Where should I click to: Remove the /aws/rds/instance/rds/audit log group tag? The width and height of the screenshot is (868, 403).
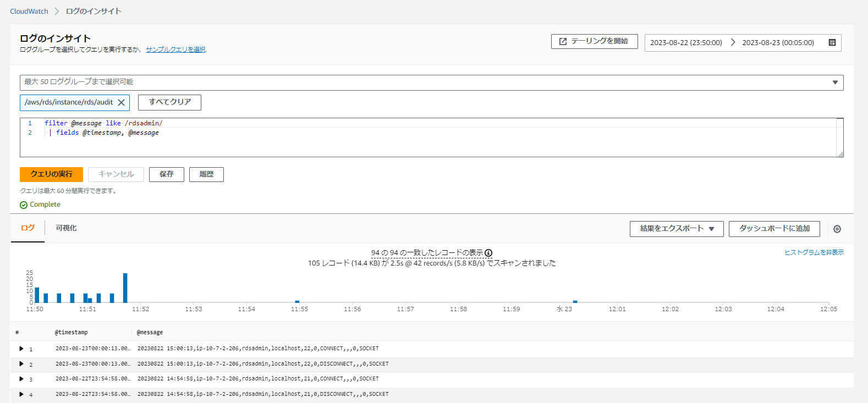coord(122,103)
